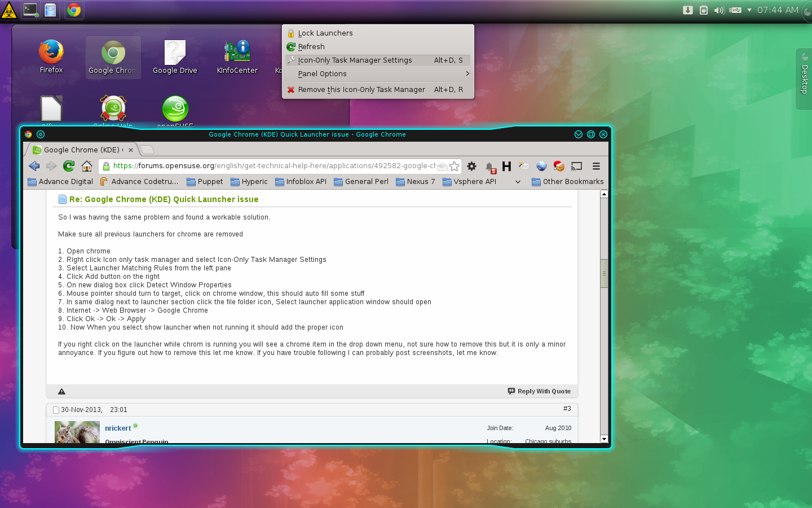Open a new tab in Chrome

point(147,150)
